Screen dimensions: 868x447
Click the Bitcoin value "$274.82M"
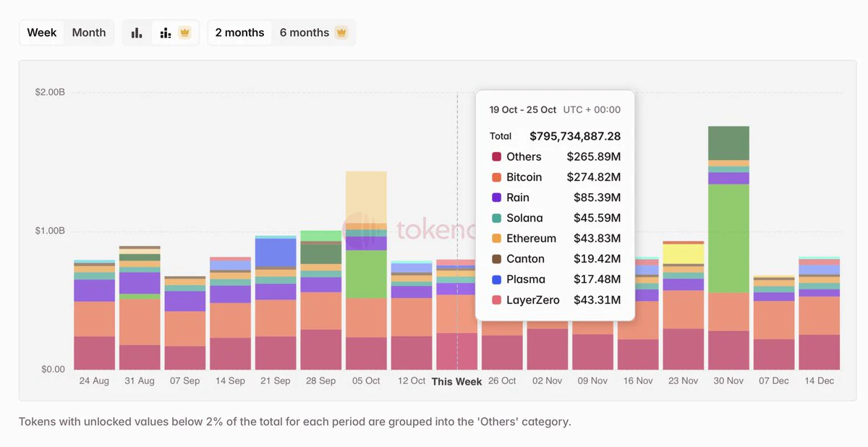click(594, 177)
